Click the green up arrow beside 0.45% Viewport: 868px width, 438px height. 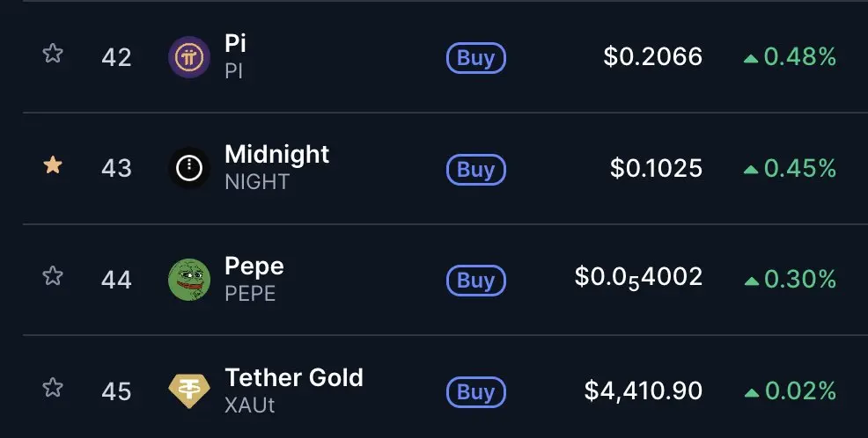point(750,169)
